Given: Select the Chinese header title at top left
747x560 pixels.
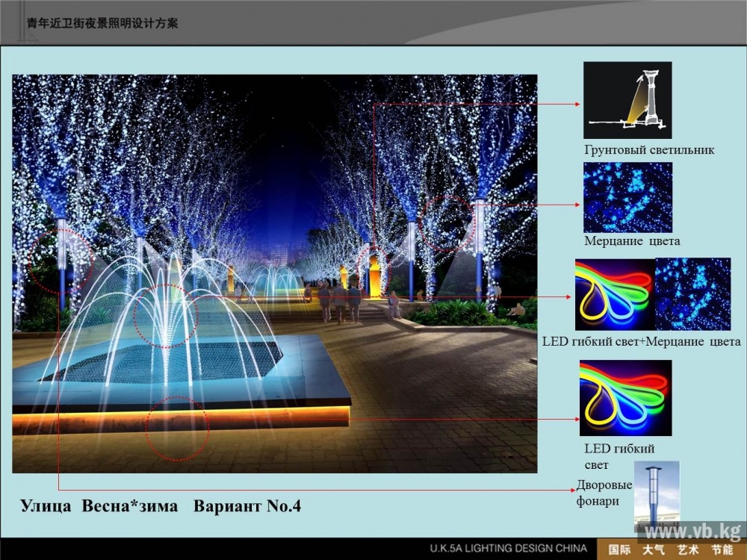Looking at the screenshot, I should tap(102, 23).
